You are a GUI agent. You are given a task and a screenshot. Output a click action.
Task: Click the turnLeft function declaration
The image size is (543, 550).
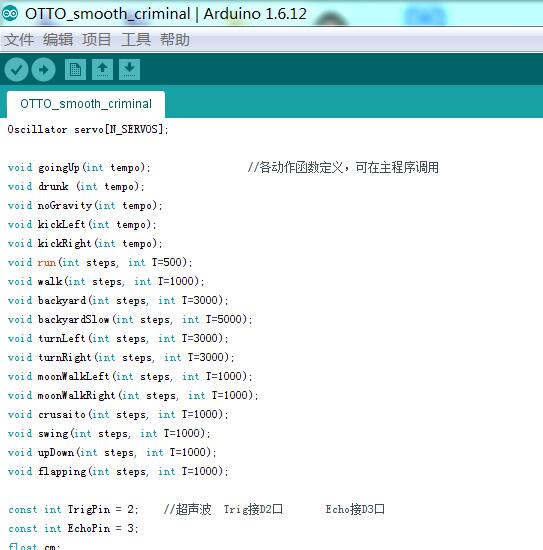[118, 338]
